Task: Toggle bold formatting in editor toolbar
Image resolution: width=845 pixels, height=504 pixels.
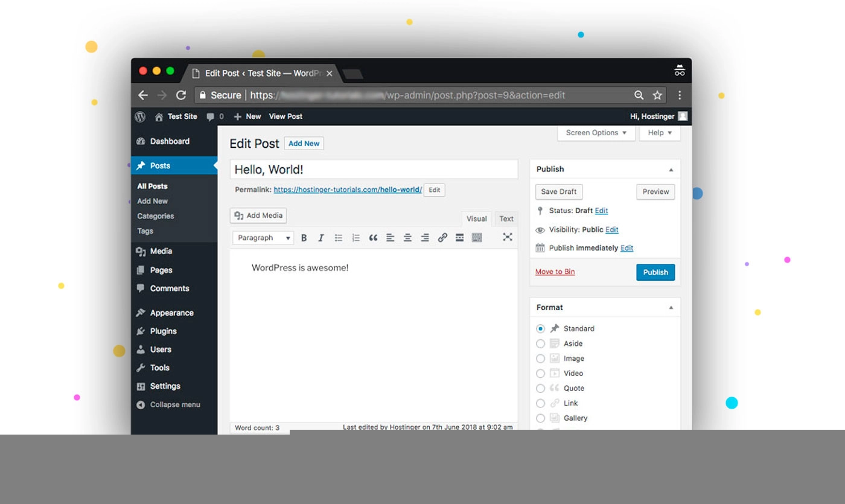Action: [304, 238]
